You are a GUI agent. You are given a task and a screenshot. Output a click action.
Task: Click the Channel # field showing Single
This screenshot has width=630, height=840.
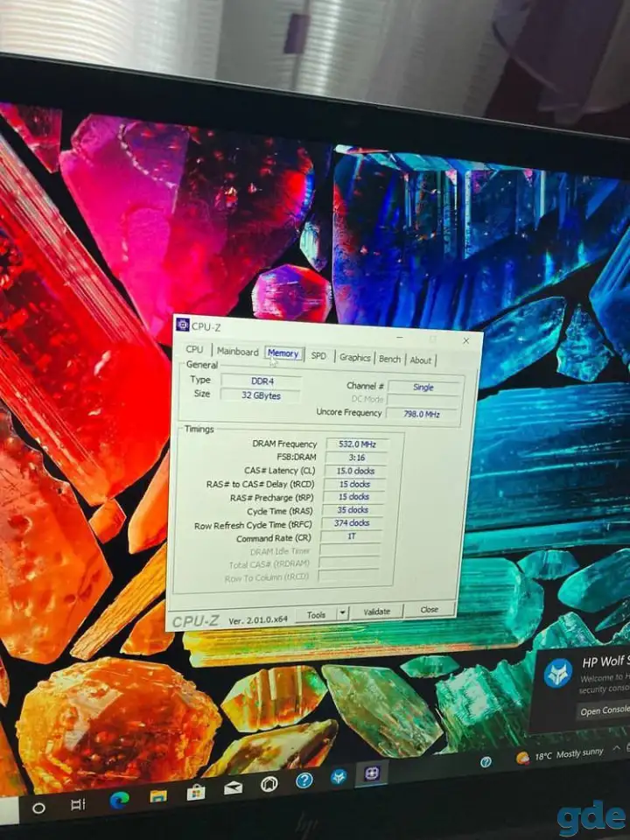click(423, 388)
